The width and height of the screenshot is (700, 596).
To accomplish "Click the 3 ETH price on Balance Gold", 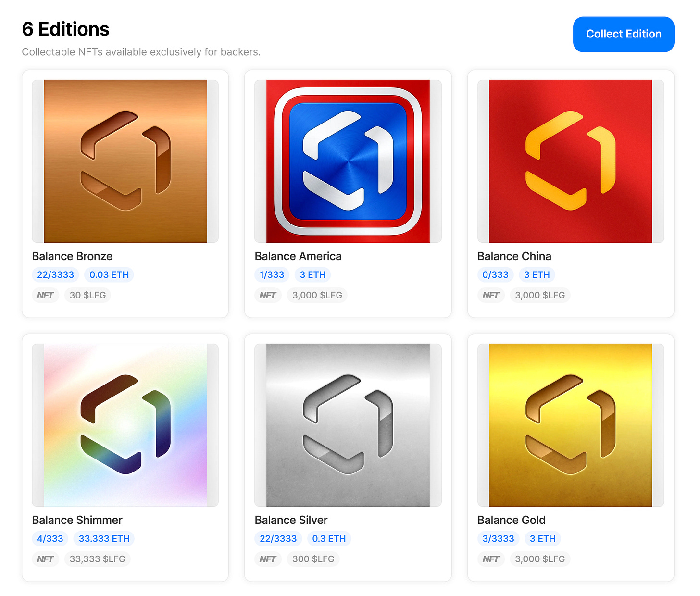I will [543, 539].
